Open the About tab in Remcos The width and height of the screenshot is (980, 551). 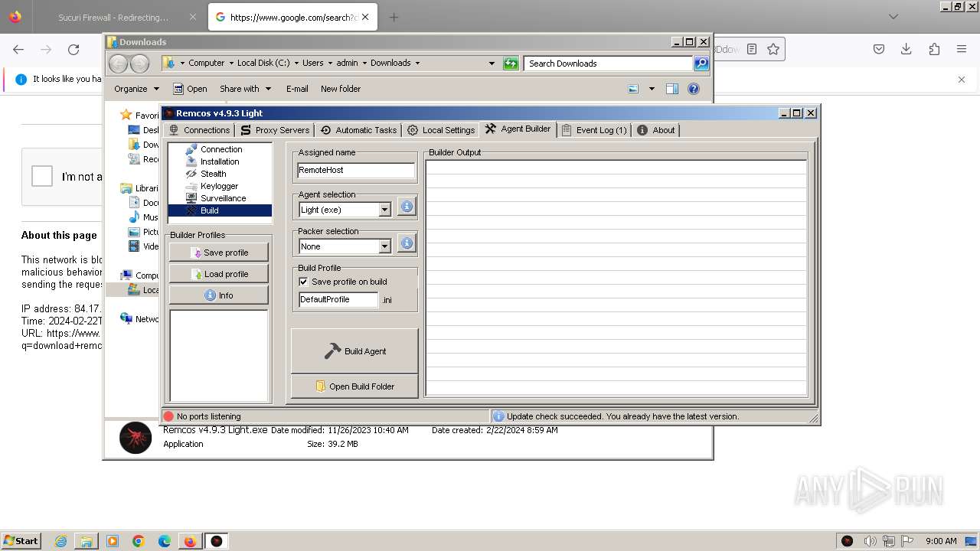pyautogui.click(x=656, y=130)
